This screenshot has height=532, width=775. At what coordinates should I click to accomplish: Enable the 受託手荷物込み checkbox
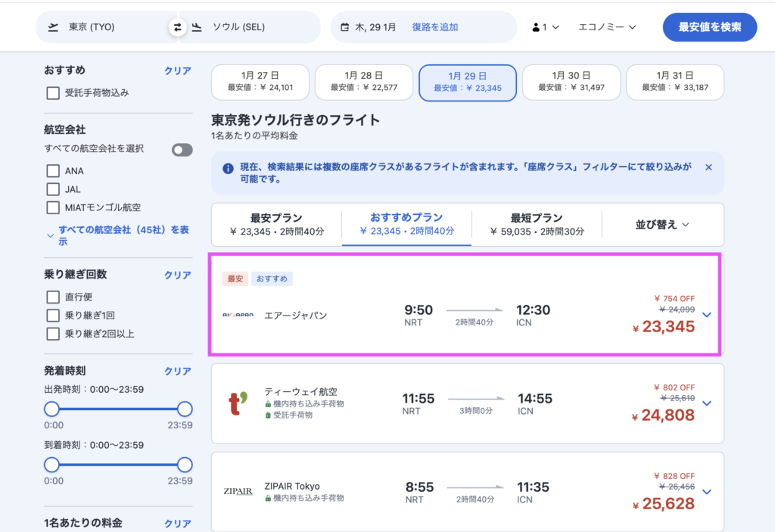52,92
